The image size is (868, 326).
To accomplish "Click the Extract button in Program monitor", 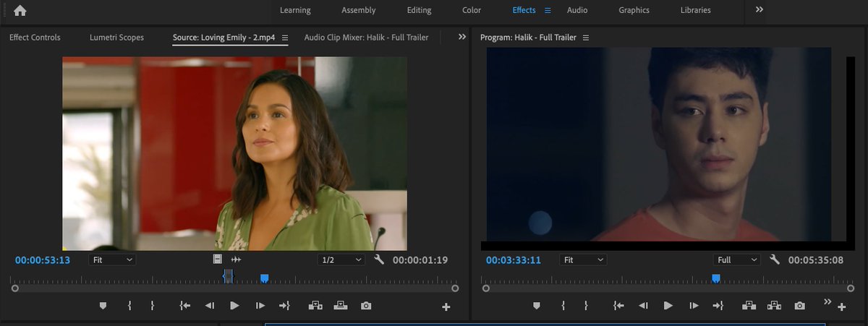I will coord(774,306).
